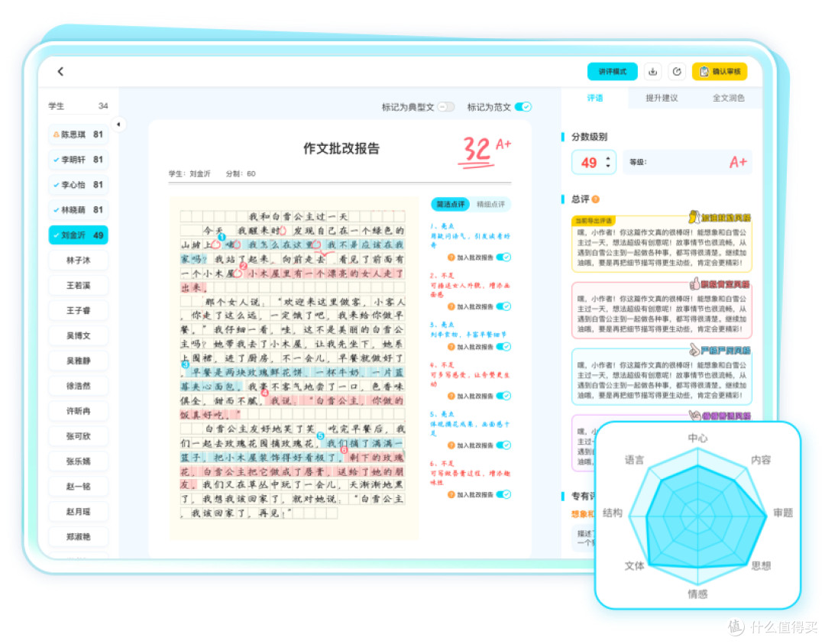The width and height of the screenshot is (825, 644).
Task: Click annotation marker 2 in the essay
Action: (x=244, y=266)
